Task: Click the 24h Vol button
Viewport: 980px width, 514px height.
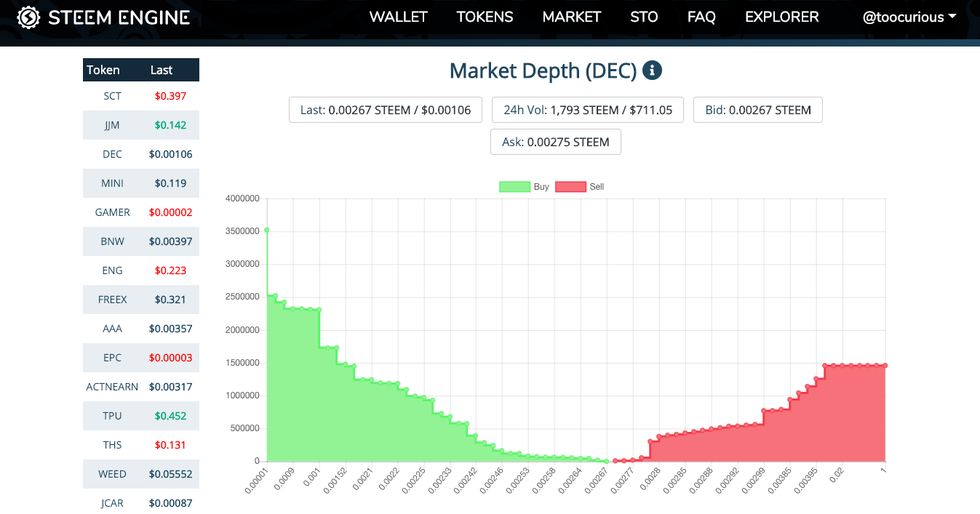Action: point(588,110)
